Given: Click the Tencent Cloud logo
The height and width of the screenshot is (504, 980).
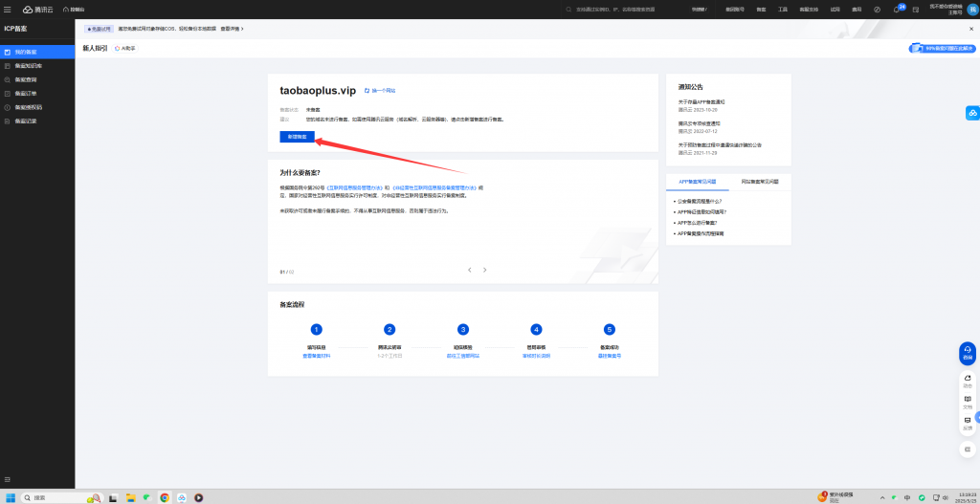Looking at the screenshot, I should pos(36,10).
